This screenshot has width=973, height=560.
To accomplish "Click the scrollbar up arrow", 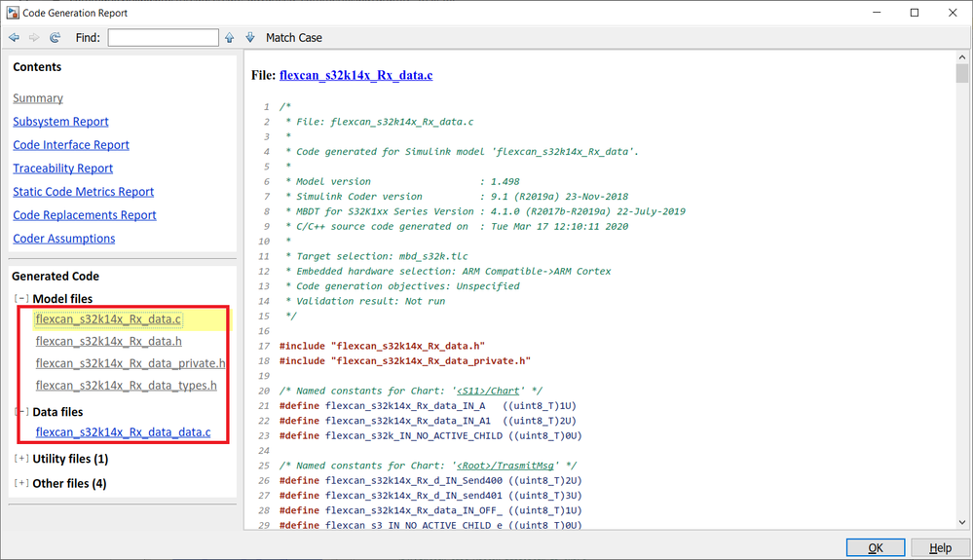I will coord(962,57).
